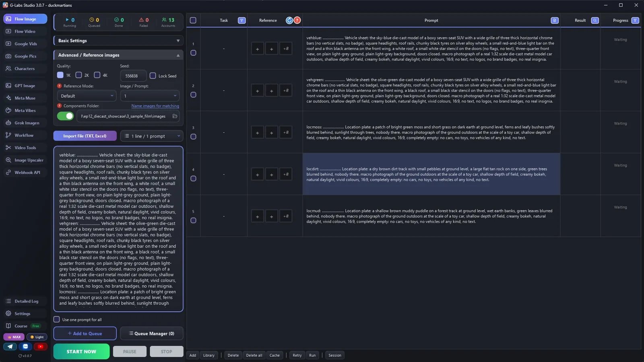Click the START NOW button

click(x=81, y=352)
